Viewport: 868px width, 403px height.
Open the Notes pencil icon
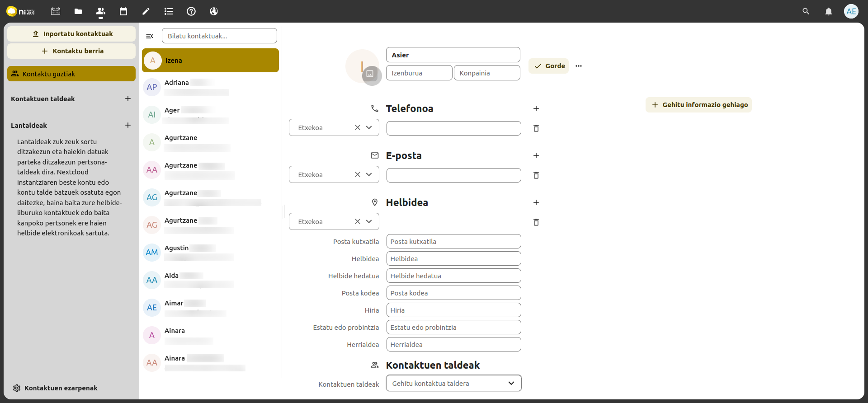click(x=146, y=11)
